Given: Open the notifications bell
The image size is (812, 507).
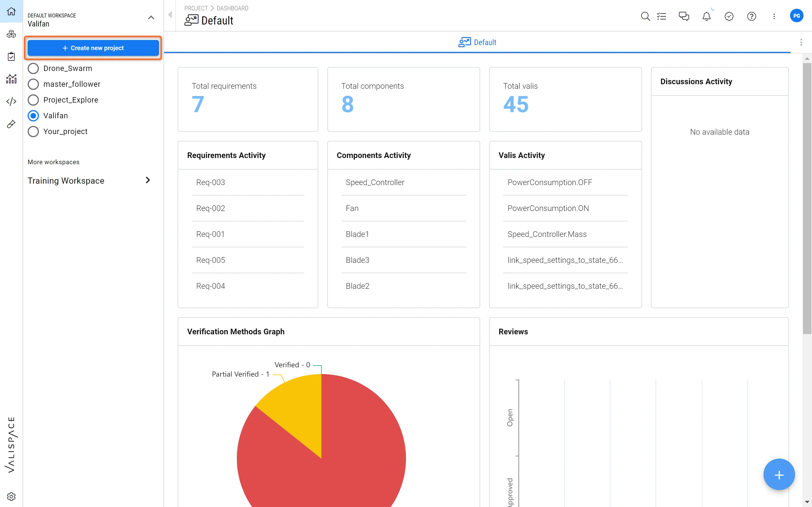Looking at the screenshot, I should [706, 16].
